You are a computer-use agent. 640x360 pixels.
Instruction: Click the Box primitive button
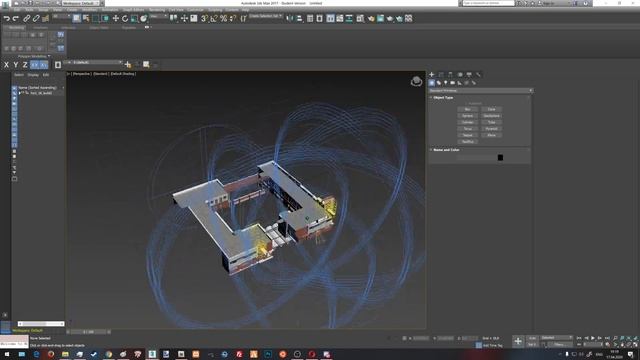467,109
